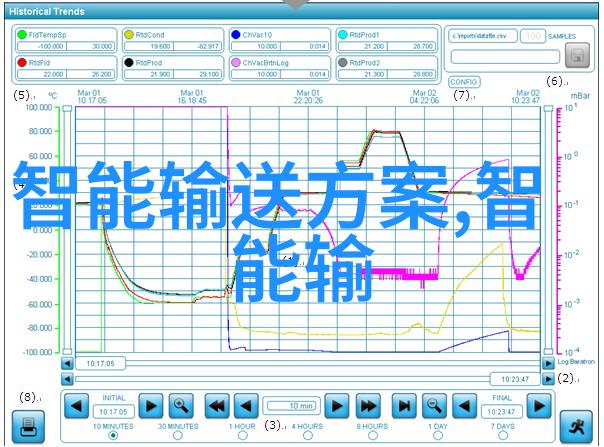Click the datafile.csv path field

click(483, 36)
